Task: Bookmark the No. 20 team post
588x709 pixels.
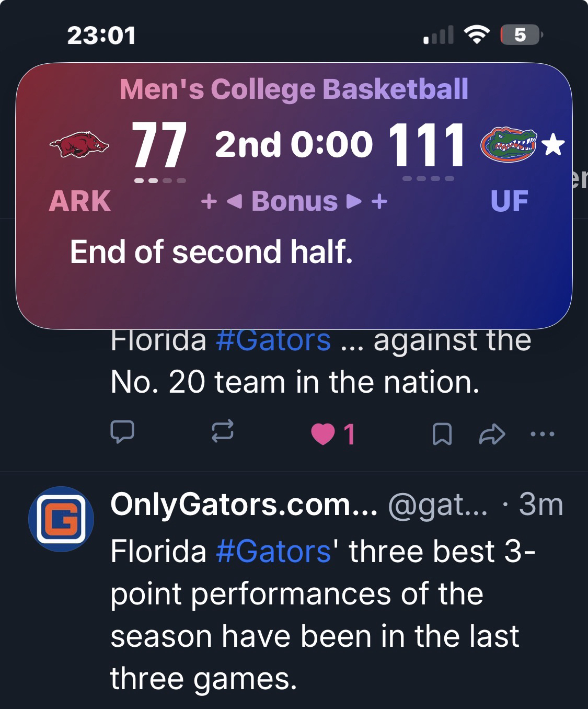Action: coord(442,434)
